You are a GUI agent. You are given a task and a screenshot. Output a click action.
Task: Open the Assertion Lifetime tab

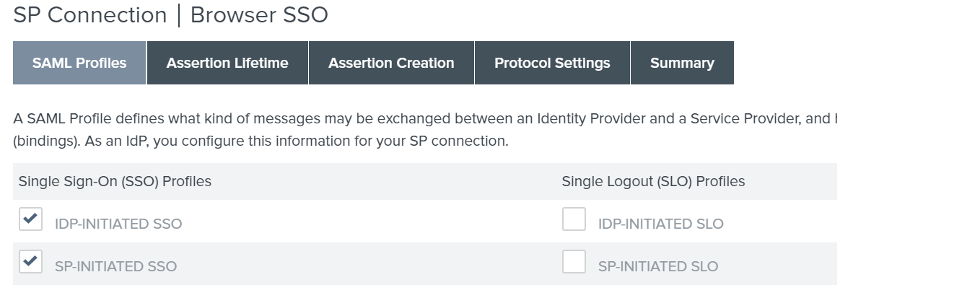pyautogui.click(x=227, y=63)
